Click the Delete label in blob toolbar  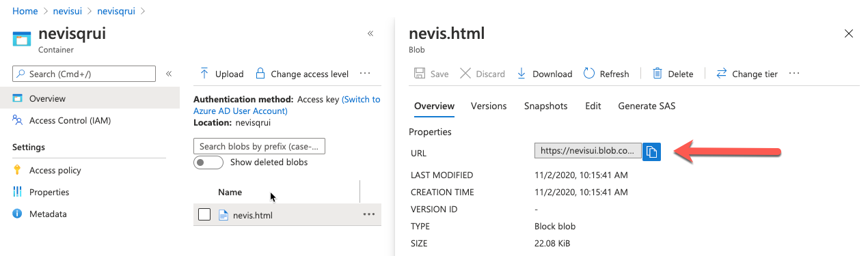click(681, 74)
